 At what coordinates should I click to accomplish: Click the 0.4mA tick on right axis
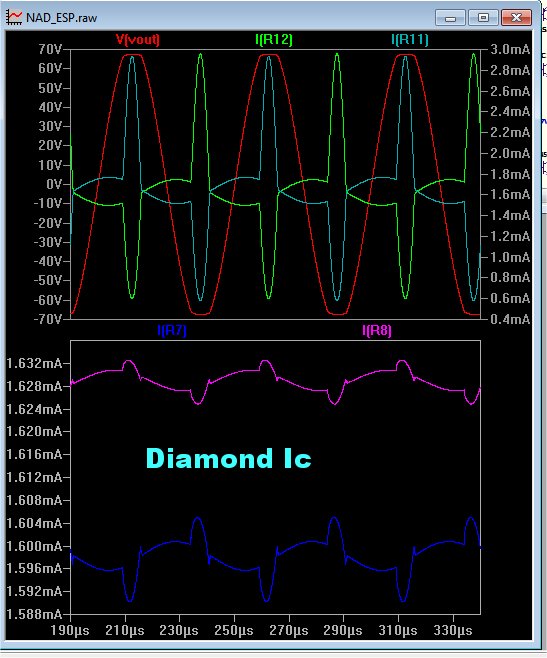click(x=510, y=319)
